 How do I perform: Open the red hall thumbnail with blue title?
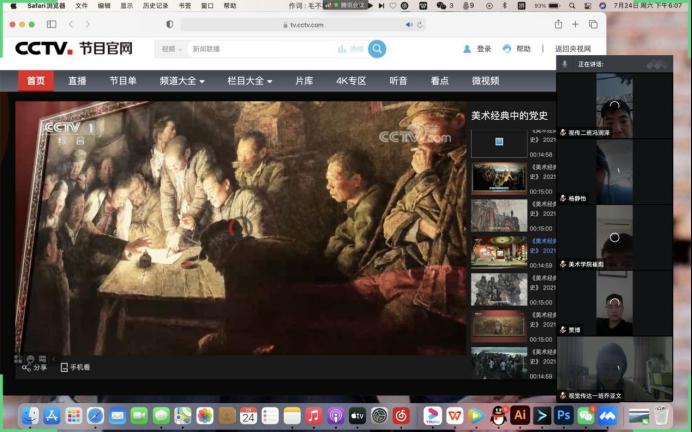(x=499, y=252)
